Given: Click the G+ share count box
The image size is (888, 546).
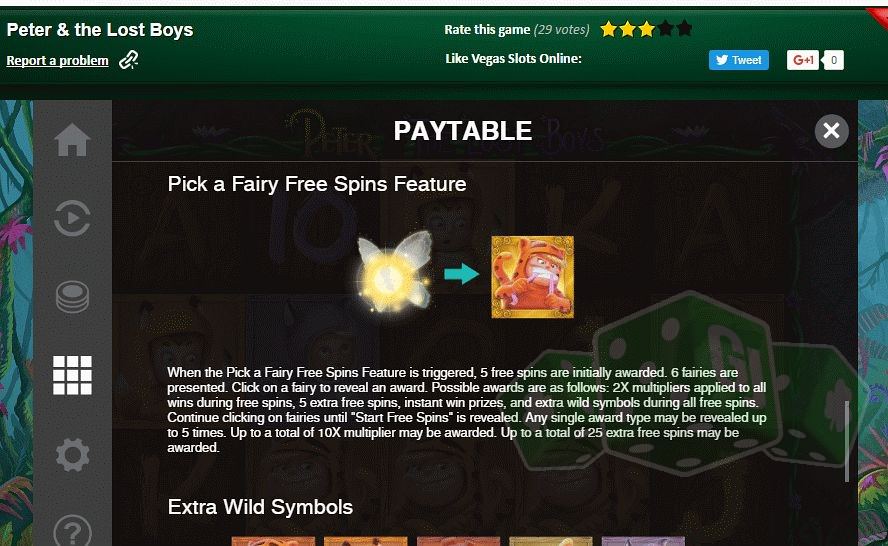Looking at the screenshot, I should (833, 60).
